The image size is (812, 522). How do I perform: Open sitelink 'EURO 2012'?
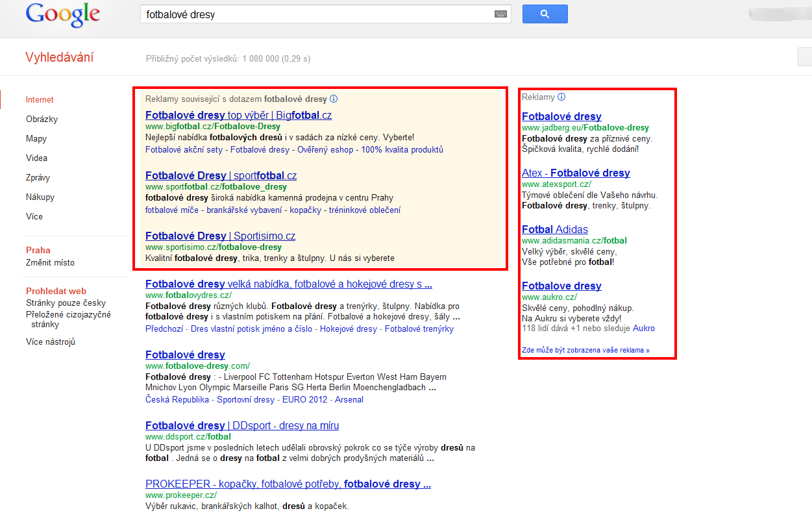coord(305,400)
